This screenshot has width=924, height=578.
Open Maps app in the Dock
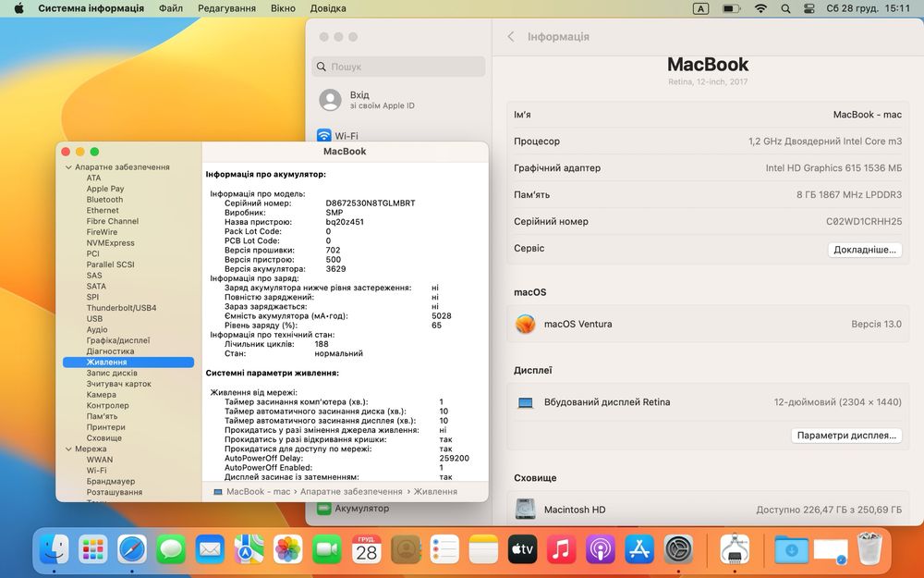point(249,549)
